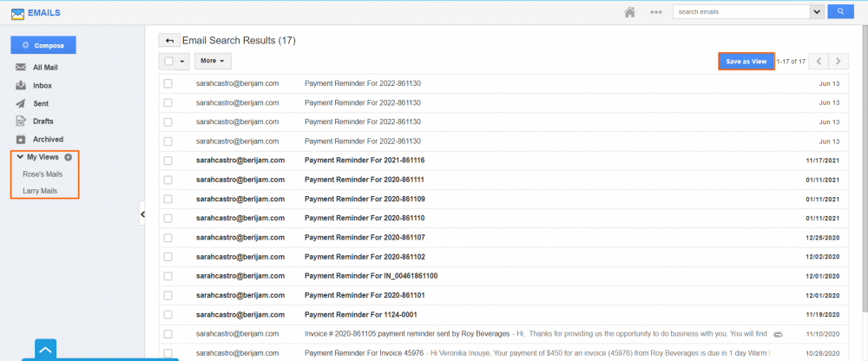Click the home icon in top bar
The height and width of the screenshot is (361, 868).
coord(631,12)
